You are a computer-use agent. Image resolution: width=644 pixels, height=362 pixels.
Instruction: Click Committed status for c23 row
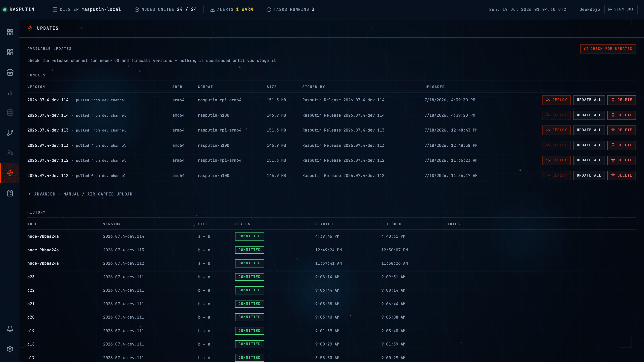(249, 277)
